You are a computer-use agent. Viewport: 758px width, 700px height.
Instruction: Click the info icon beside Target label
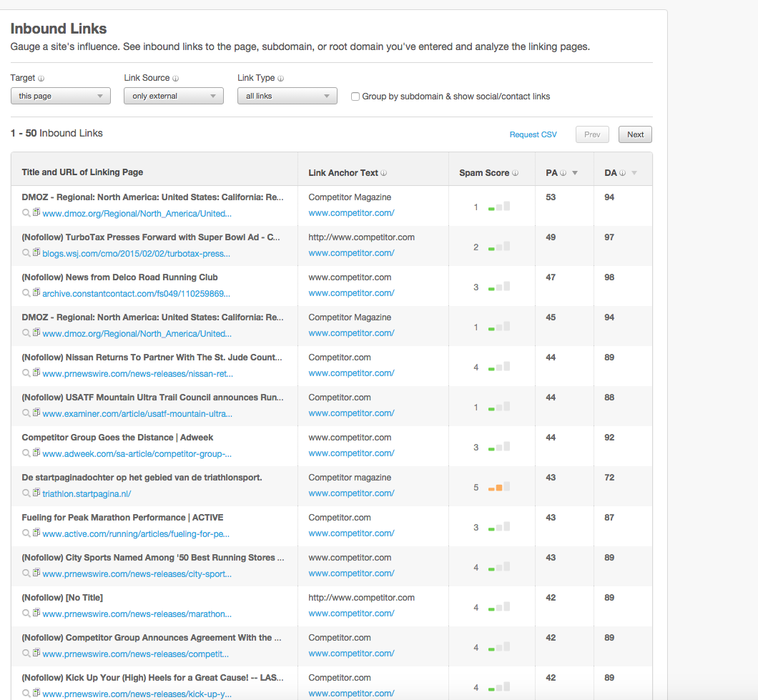(41, 79)
